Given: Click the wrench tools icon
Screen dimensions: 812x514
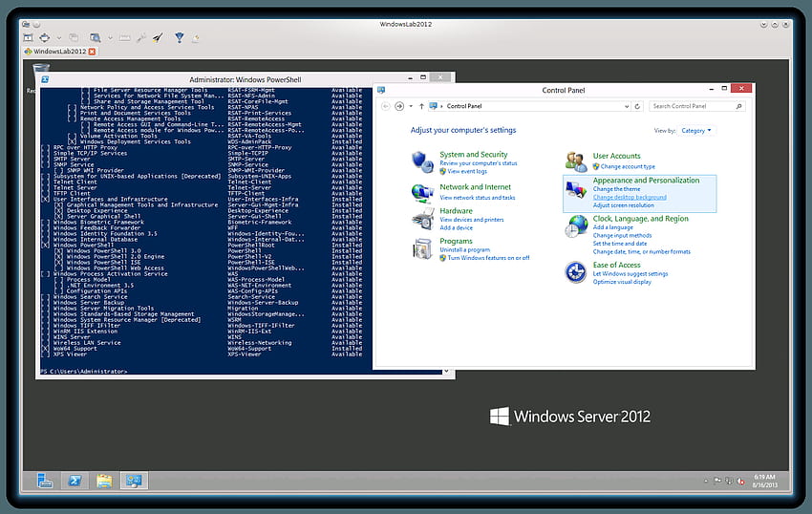Looking at the screenshot, I should point(140,38).
